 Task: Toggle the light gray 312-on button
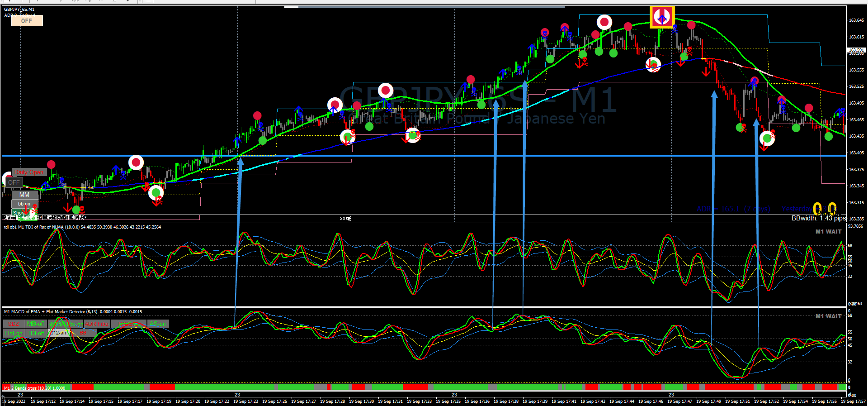click(59, 333)
